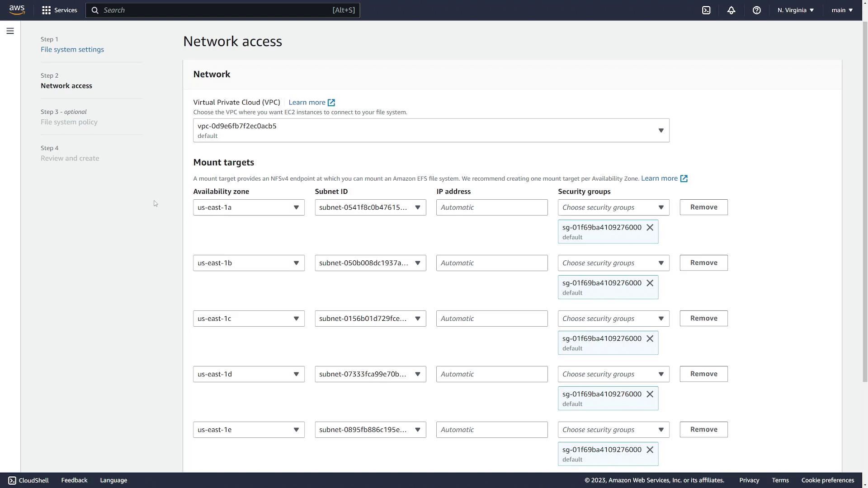This screenshot has height=488, width=868.
Task: Remove the us-east-1b mount target
Action: pyautogui.click(x=703, y=263)
